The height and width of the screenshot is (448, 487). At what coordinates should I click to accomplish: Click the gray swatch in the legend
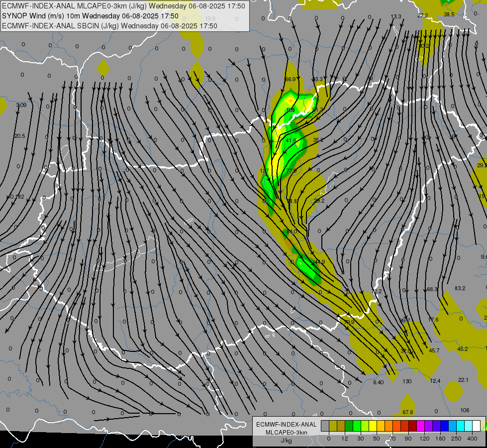325,426
